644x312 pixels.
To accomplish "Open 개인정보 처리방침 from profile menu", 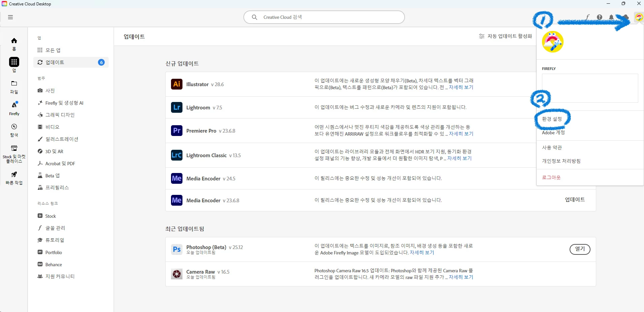I will click(561, 161).
